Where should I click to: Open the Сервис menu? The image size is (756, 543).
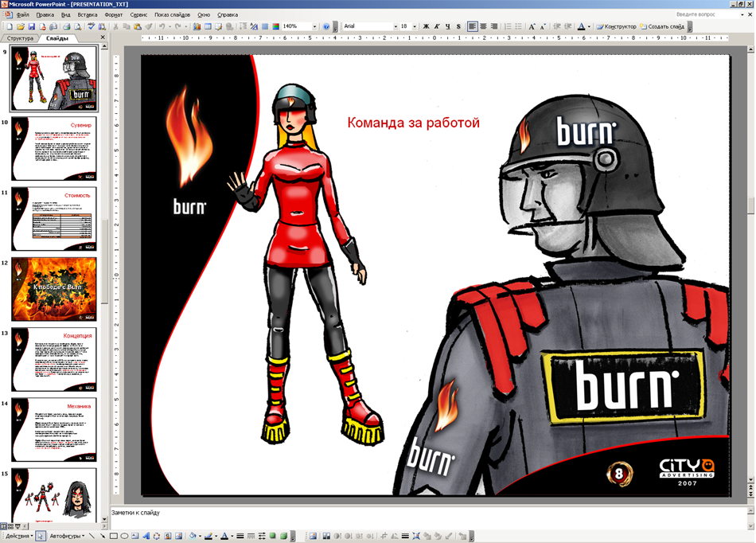(x=138, y=15)
